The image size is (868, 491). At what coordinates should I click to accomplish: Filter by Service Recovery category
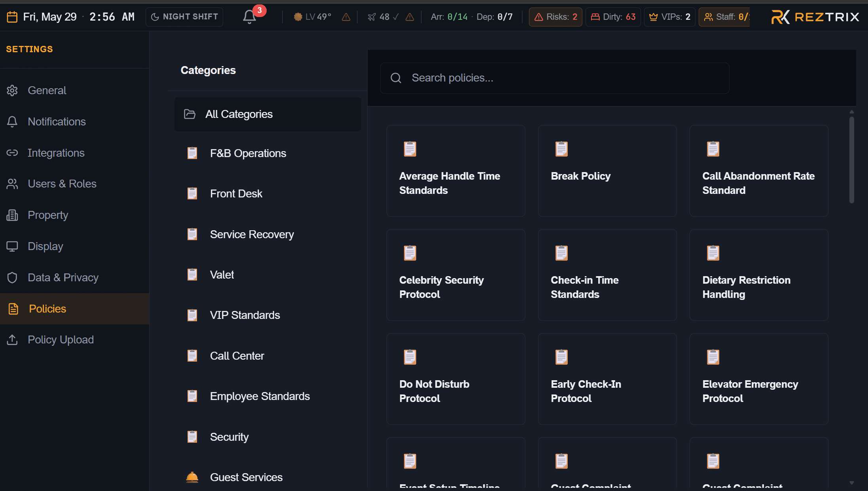pos(268,235)
